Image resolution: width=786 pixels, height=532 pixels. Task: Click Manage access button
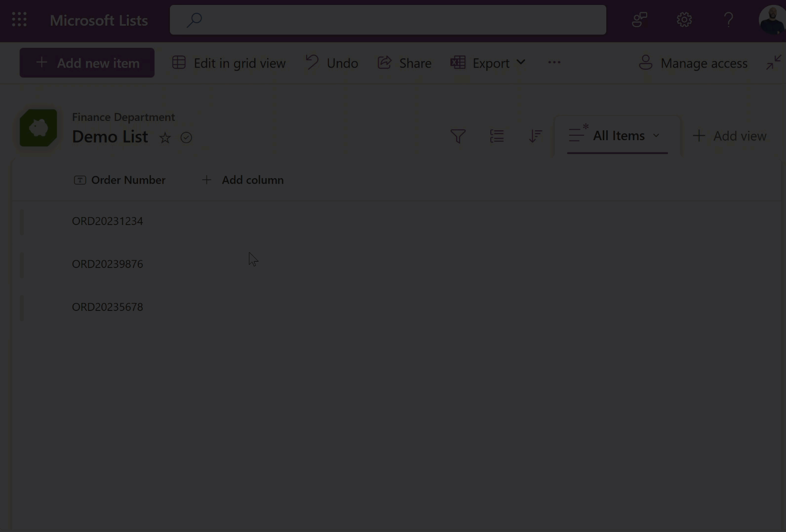(x=693, y=63)
